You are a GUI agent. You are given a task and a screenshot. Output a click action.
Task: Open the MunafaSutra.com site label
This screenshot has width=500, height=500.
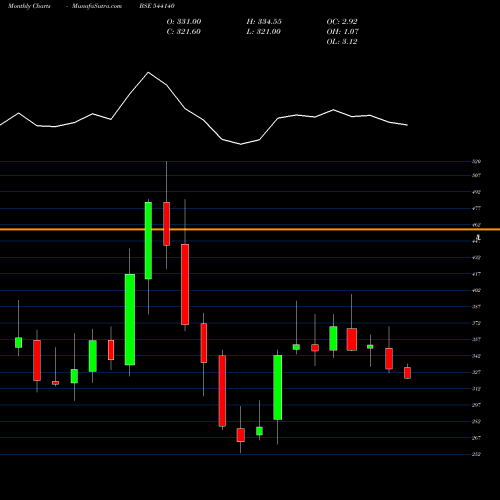(97, 6)
